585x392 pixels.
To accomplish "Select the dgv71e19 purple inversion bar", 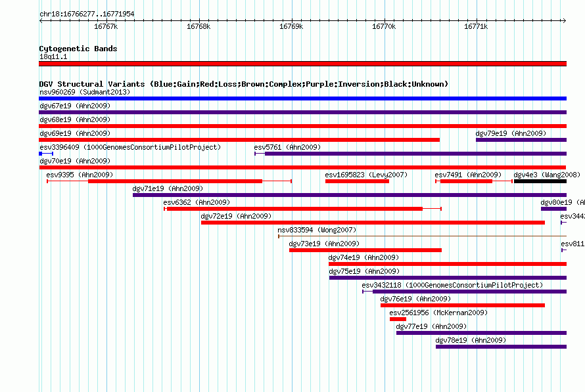I will (x=350, y=195).
